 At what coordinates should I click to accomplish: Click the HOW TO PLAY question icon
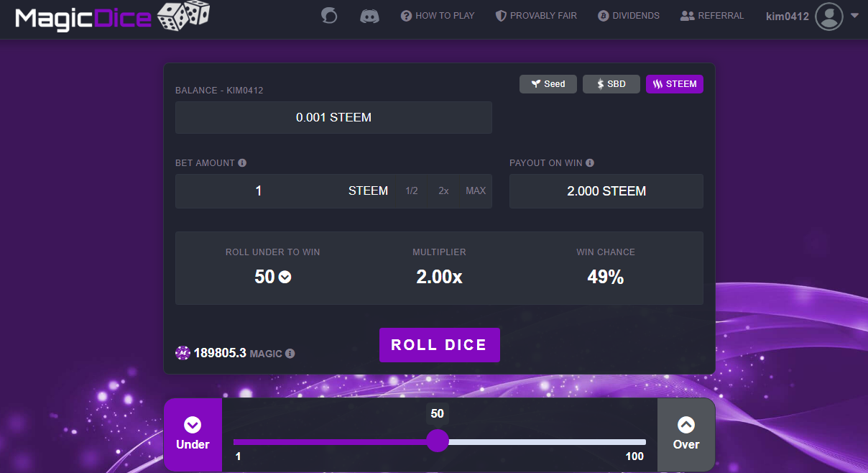tap(406, 15)
